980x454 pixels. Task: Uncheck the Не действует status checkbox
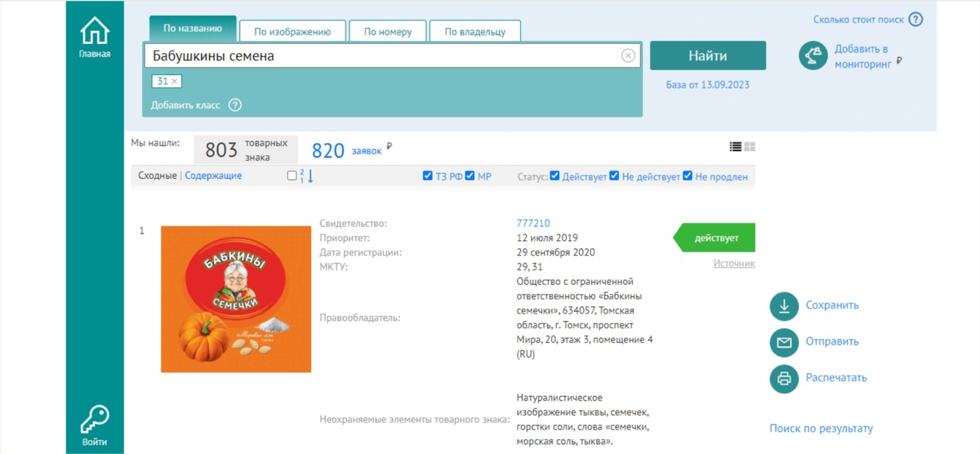(614, 176)
